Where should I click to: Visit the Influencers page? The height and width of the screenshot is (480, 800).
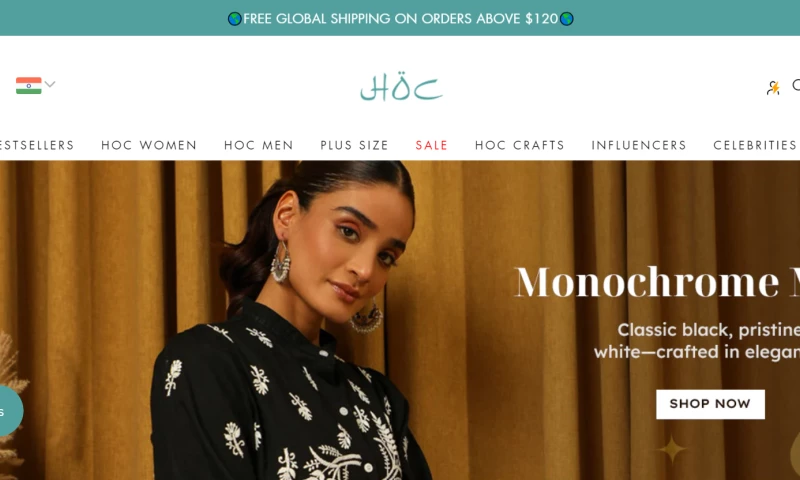[x=639, y=145]
